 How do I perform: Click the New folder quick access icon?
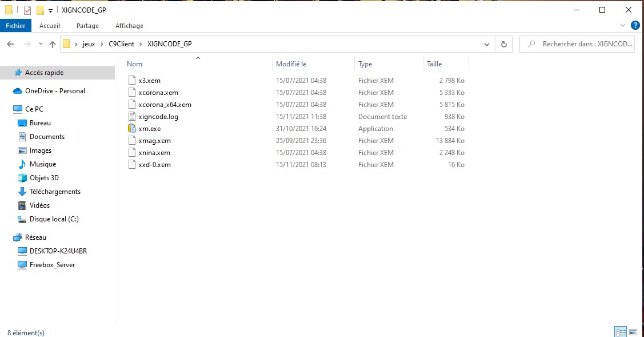coord(40,10)
